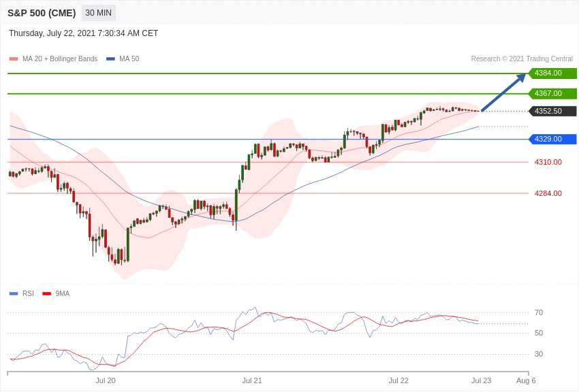Click the blue upward forecast arrow head
Screen dimensions: 579x392
coord(521,78)
